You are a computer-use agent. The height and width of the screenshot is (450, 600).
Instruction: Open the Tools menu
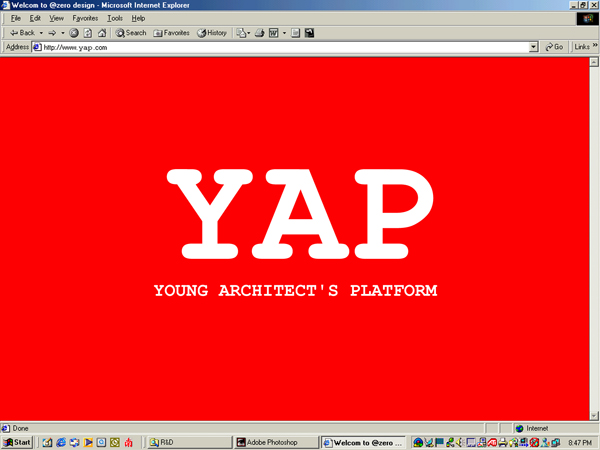click(x=114, y=18)
